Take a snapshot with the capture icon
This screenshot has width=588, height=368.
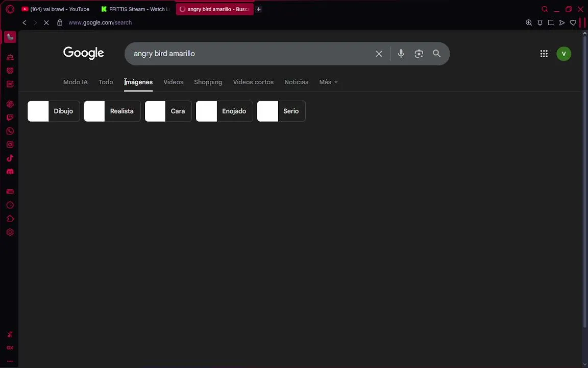(x=551, y=22)
